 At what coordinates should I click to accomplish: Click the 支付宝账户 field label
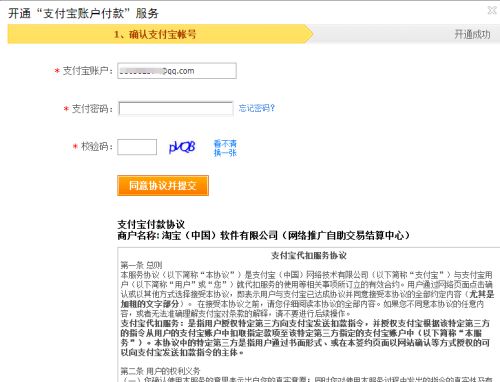87,71
